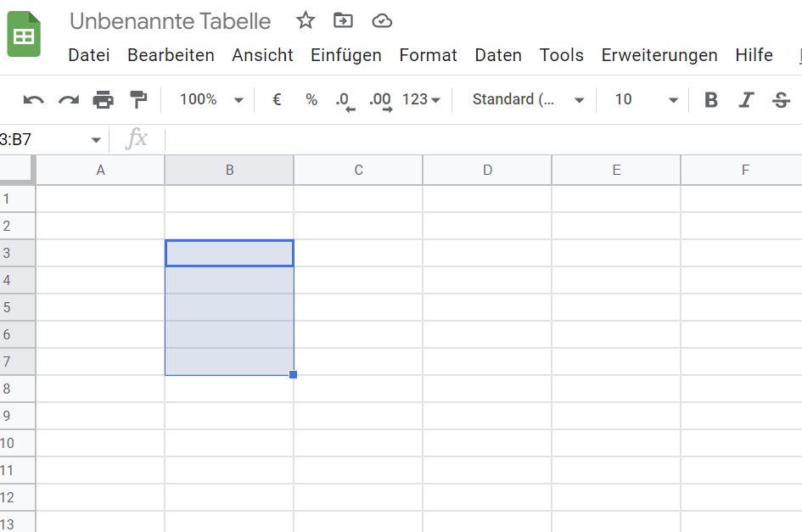Toggle italic text style
The height and width of the screenshot is (532, 802).
(x=746, y=100)
